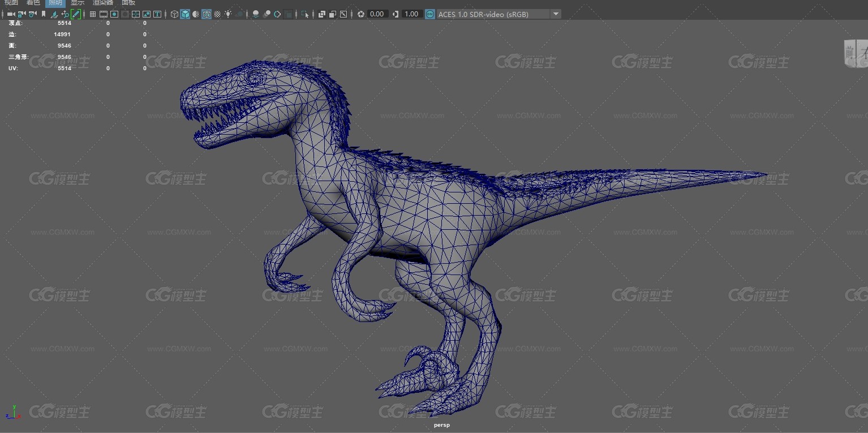Toggle viewport Shadows
Viewport: 868px width, 433px height.
point(240,14)
